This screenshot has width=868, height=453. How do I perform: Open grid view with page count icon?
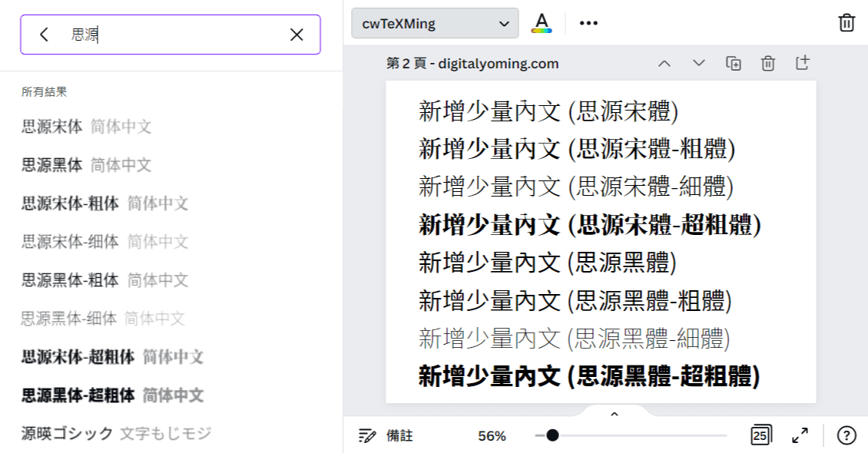[760, 435]
